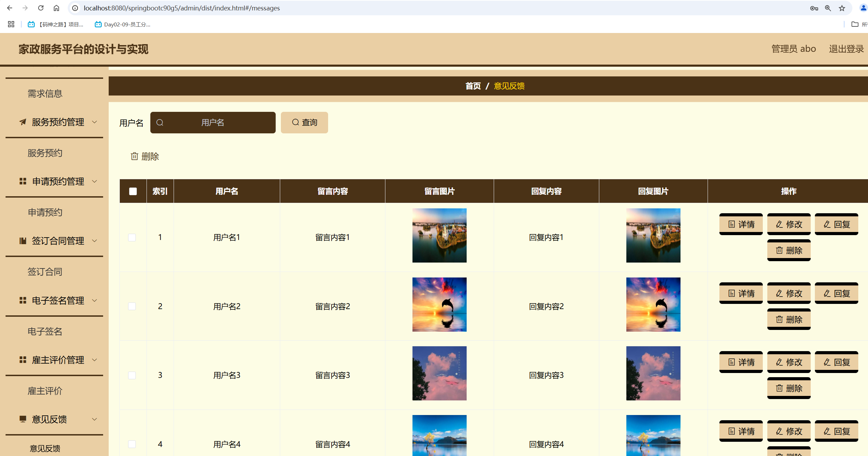Click the monitor icon beside 意见反馈 menu

(x=23, y=419)
